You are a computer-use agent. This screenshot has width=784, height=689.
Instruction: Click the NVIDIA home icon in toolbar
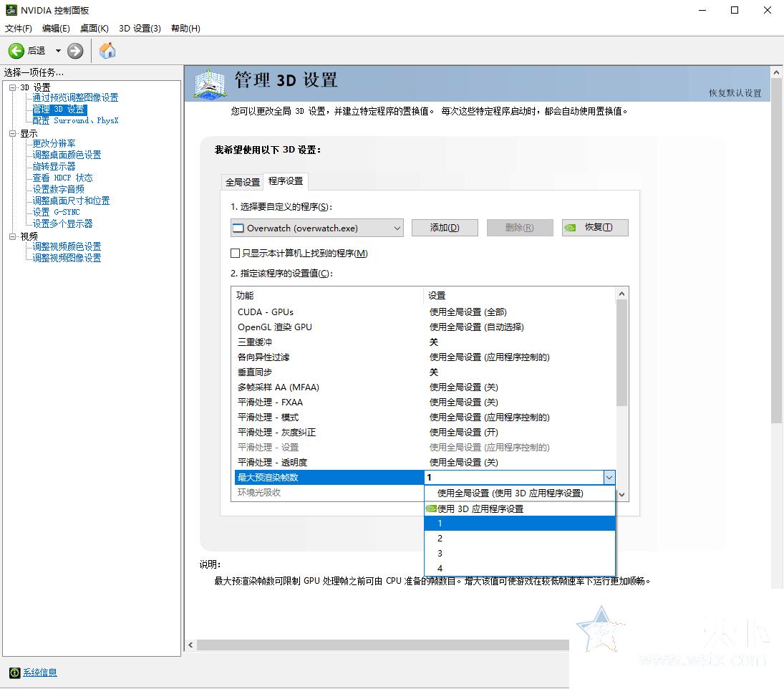(x=107, y=50)
